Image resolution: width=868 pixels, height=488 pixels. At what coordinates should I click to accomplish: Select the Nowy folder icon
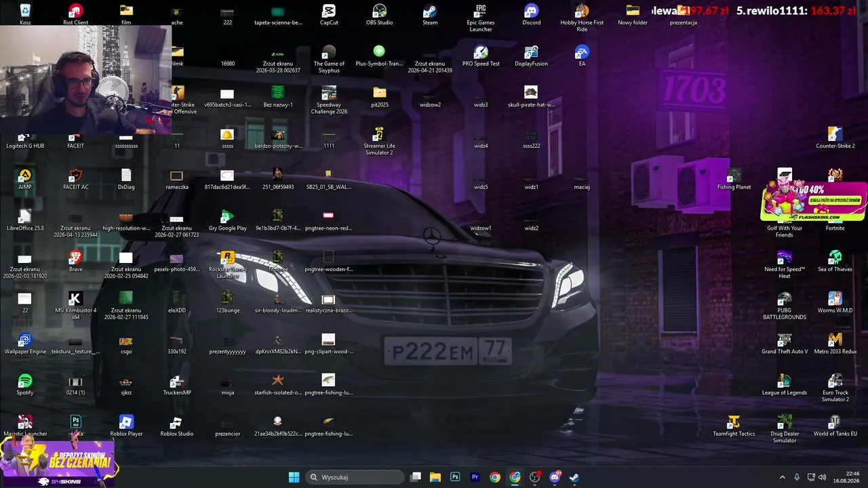(x=633, y=14)
